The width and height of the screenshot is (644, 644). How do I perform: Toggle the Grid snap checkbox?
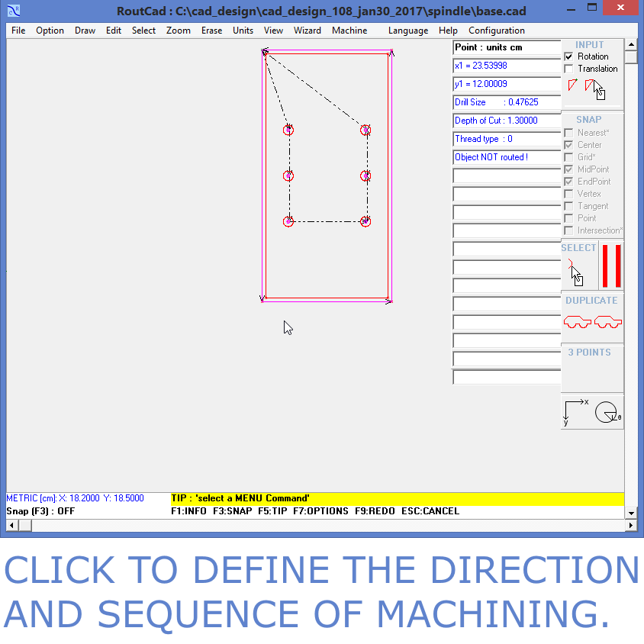(x=568, y=157)
